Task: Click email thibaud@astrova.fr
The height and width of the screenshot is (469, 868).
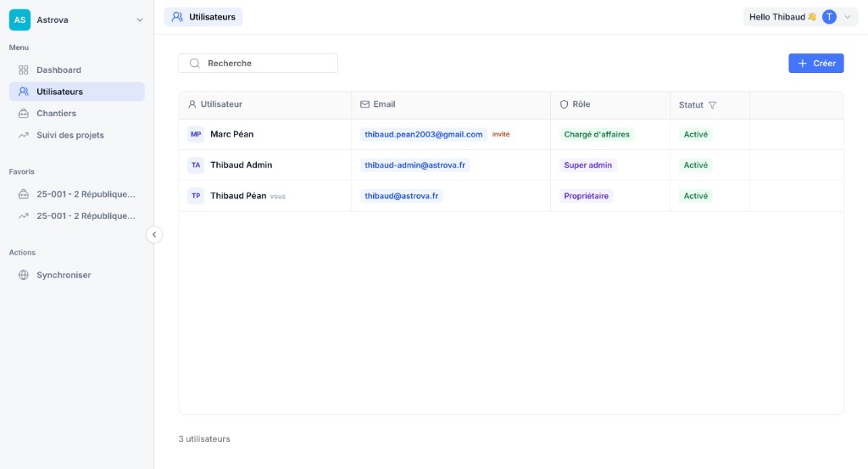Action: 401,195
